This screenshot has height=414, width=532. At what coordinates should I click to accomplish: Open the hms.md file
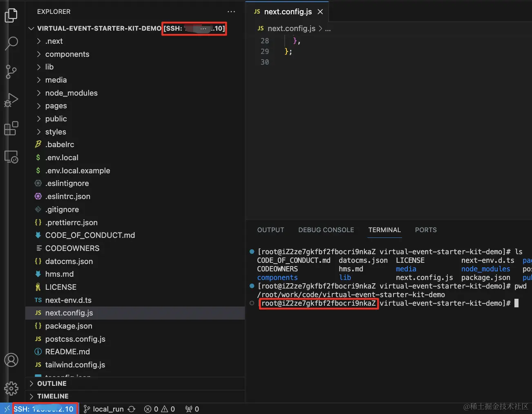[x=135, y=274]
